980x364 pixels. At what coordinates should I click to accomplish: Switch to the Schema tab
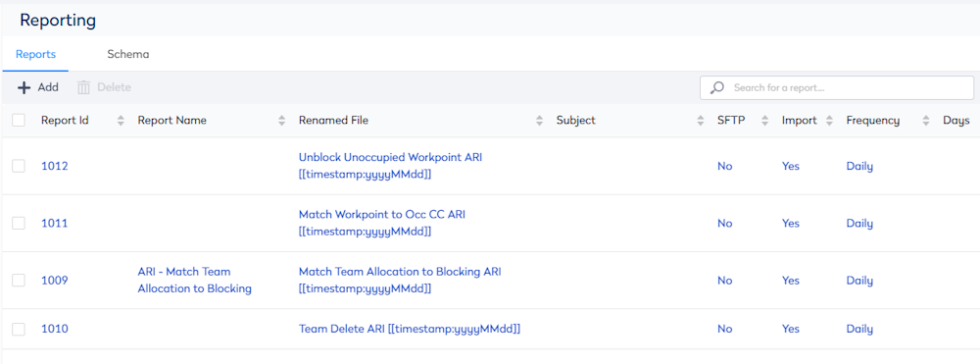pos(128,54)
